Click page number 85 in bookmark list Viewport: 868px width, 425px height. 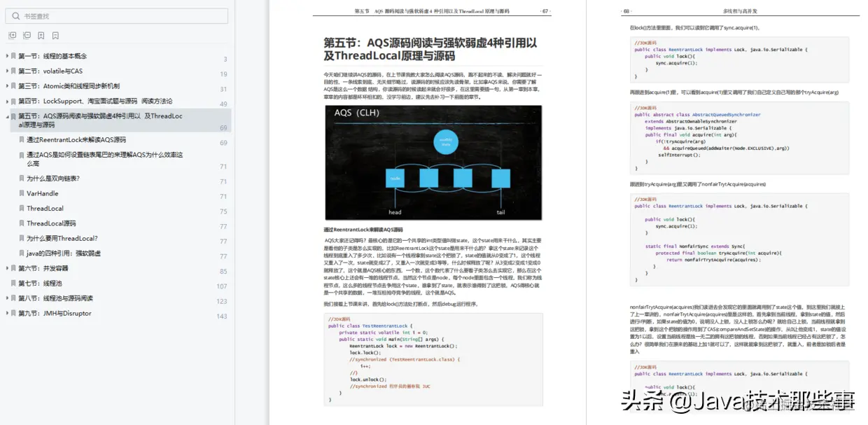[223, 272]
